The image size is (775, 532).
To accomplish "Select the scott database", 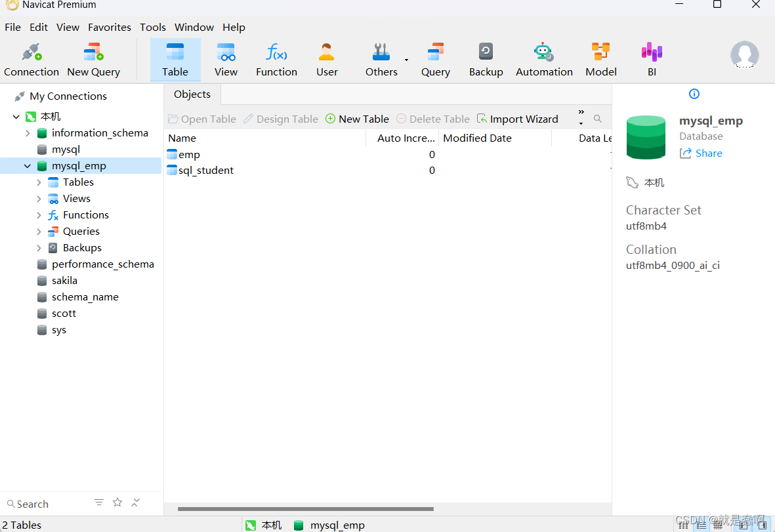I will (x=64, y=314).
